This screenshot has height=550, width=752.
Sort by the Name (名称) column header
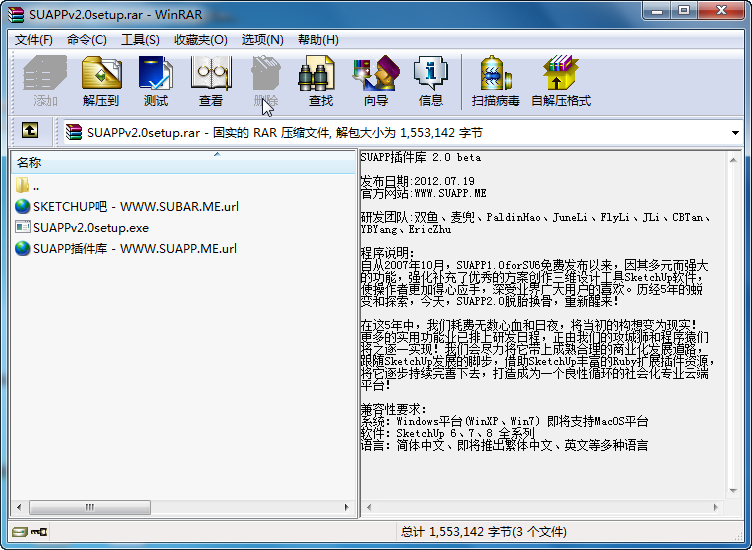click(183, 163)
